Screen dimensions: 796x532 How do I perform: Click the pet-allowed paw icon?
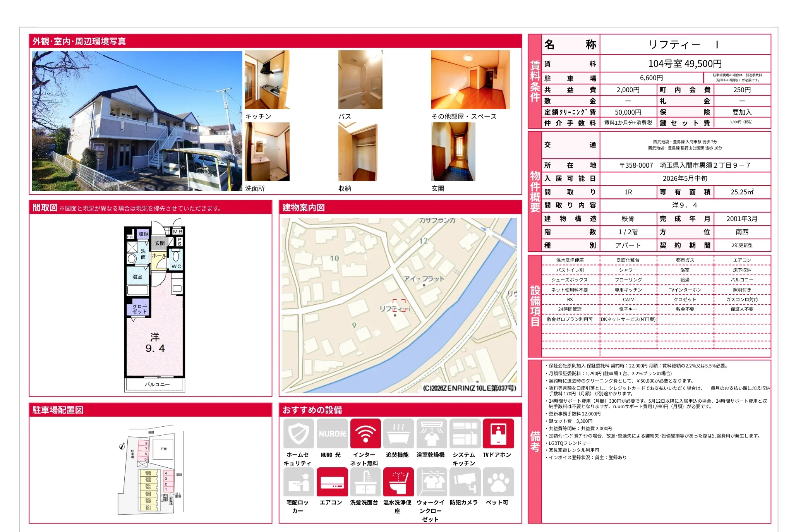(498, 482)
